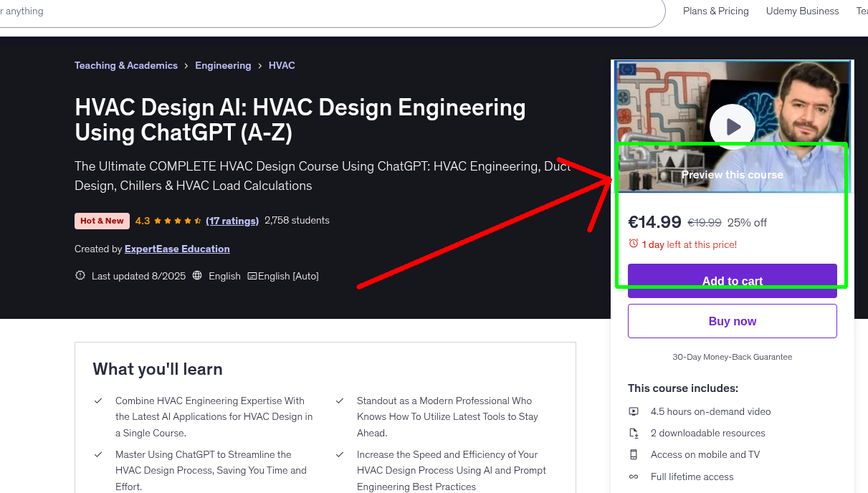View the 17 ratings link
The width and height of the screenshot is (868, 493).
pos(232,221)
